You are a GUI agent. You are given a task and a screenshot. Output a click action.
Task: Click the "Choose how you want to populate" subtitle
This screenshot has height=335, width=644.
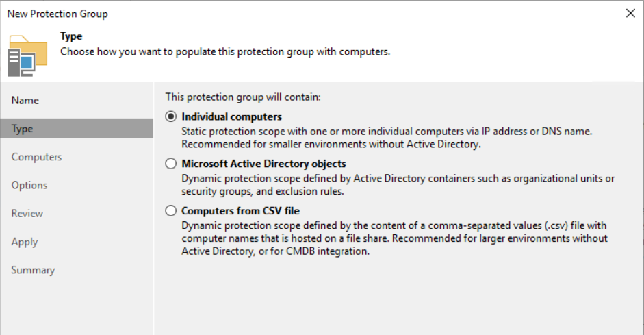(x=225, y=51)
